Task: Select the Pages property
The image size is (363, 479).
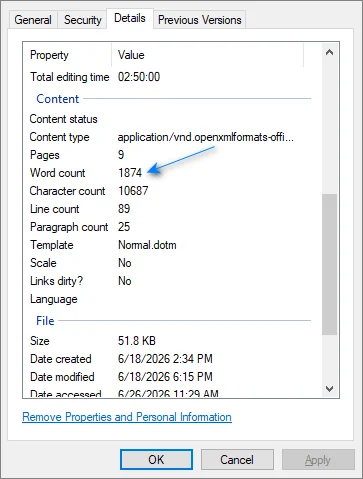Action: [45, 155]
